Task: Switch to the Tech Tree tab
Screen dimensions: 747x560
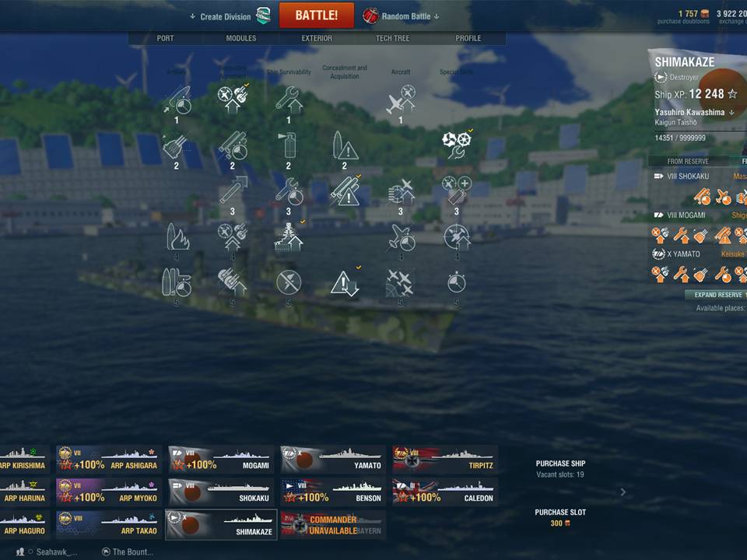Action: pos(392,38)
